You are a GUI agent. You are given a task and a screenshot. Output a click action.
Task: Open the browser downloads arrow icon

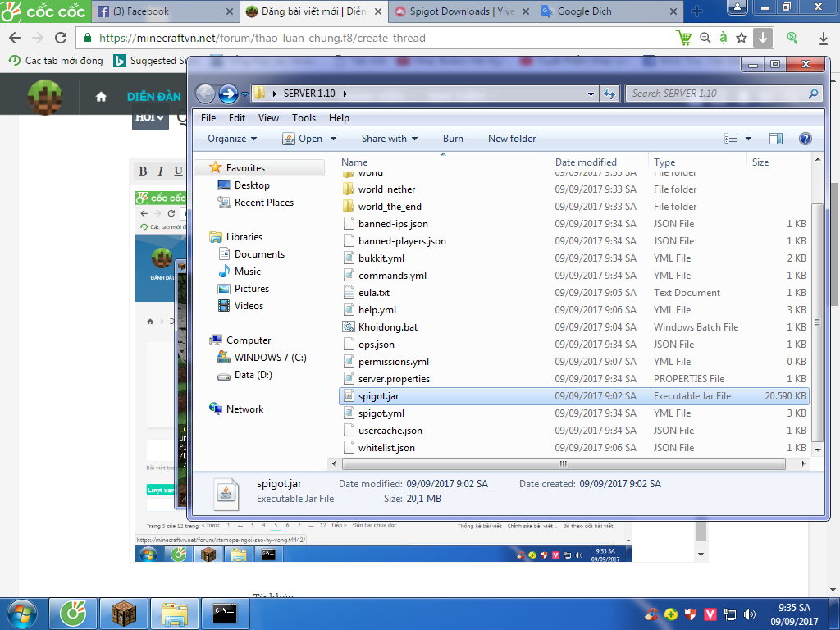click(x=824, y=38)
